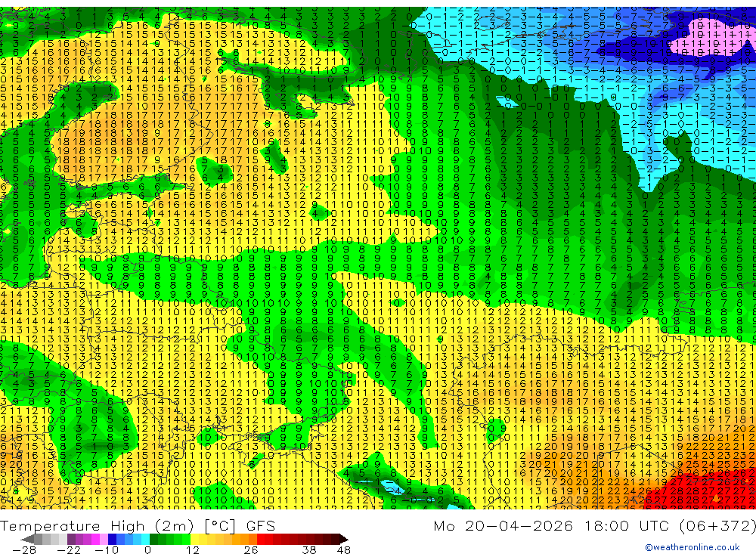Click the '0' legend label
Viewport: 756px width, 554px height.
(x=147, y=549)
